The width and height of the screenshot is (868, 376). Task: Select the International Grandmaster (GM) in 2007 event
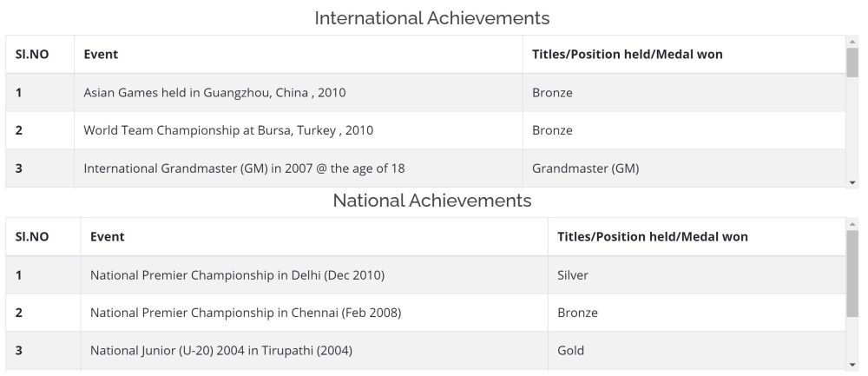click(244, 168)
